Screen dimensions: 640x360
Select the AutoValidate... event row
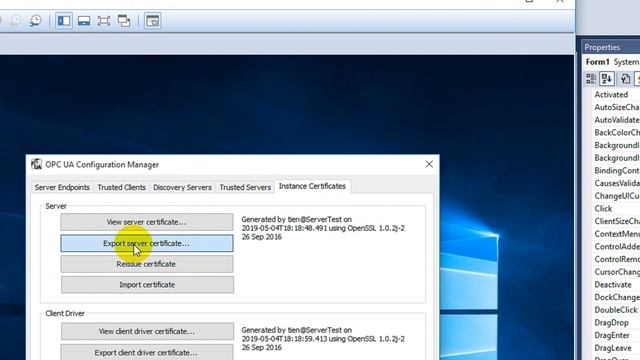(x=616, y=120)
